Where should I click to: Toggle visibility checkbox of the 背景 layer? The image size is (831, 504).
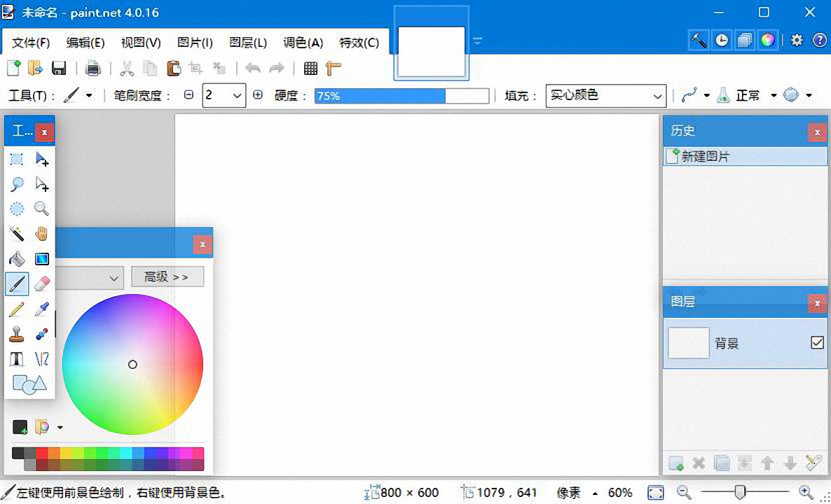(x=817, y=342)
